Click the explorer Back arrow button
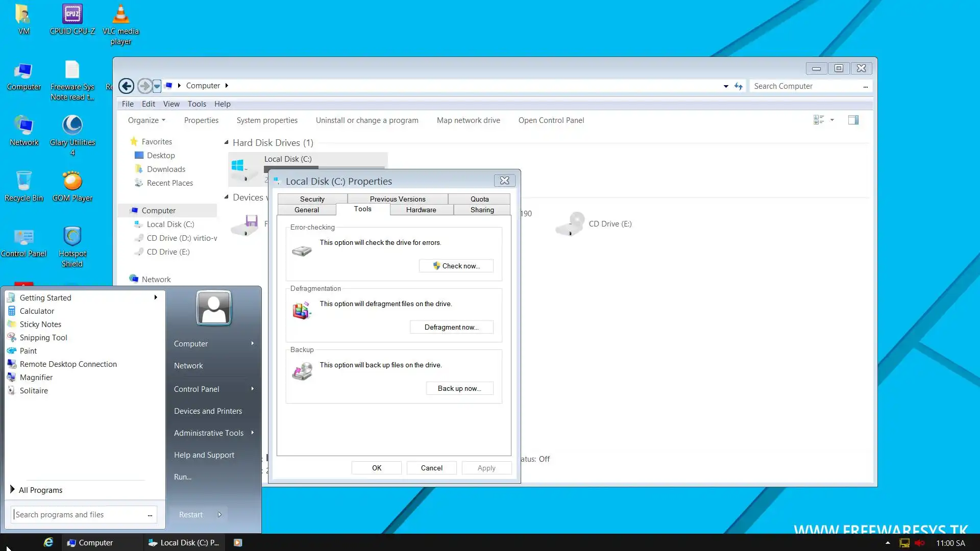Viewport: 980px width, 551px height. click(x=127, y=86)
